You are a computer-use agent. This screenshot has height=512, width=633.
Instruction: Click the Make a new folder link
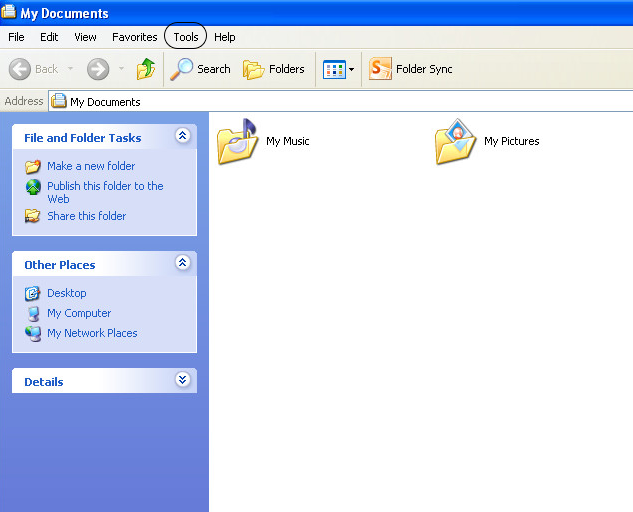91,166
